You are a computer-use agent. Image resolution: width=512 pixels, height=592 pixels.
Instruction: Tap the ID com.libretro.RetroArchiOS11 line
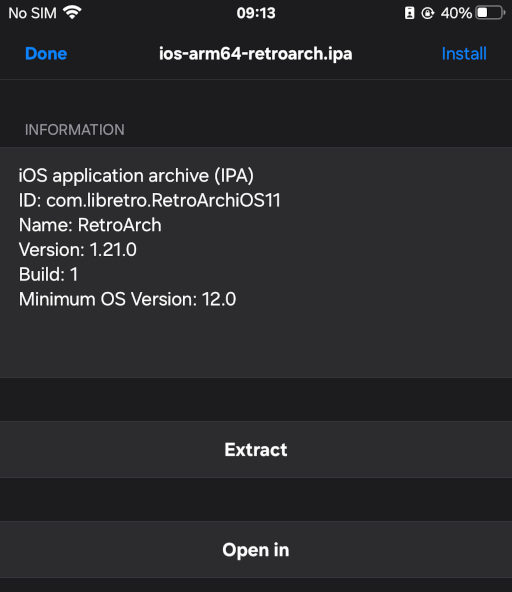tap(150, 200)
